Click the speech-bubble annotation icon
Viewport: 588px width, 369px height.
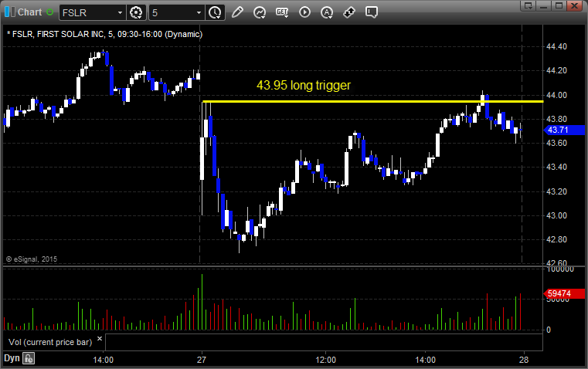(x=371, y=12)
